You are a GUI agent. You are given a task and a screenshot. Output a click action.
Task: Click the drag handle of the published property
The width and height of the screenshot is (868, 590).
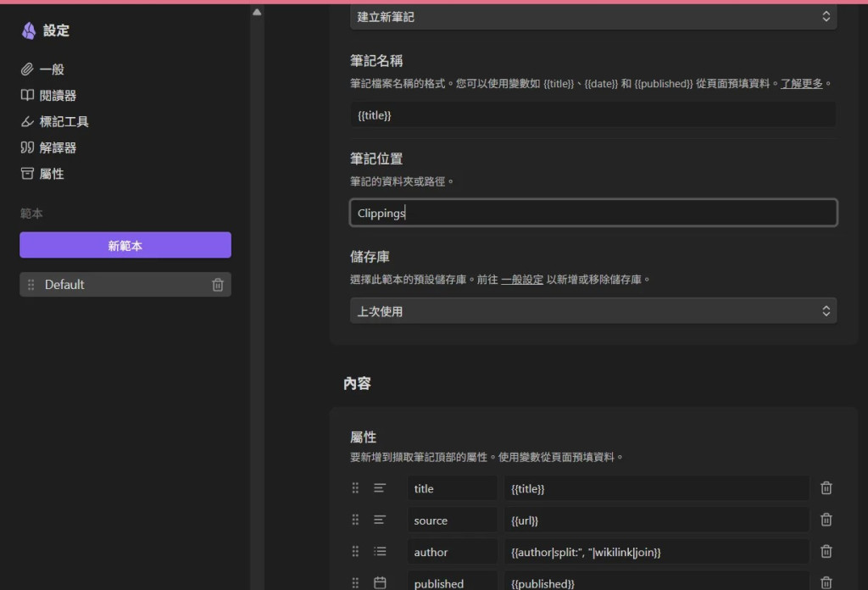tap(355, 583)
